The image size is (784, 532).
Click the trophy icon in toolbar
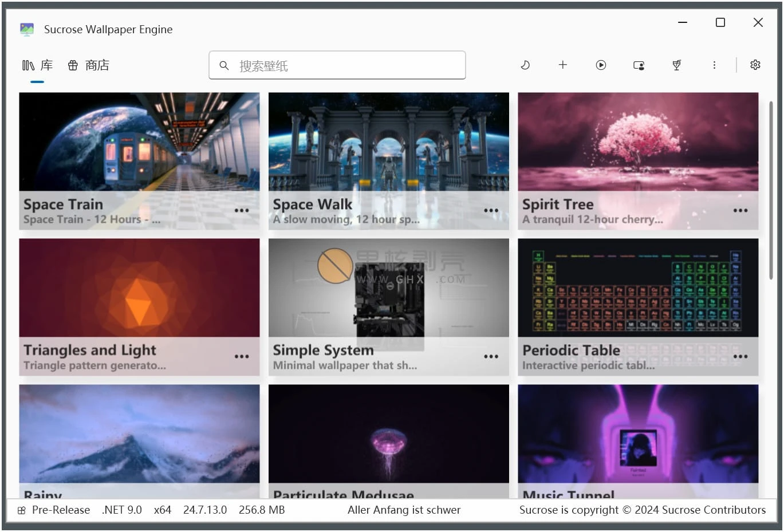676,65
